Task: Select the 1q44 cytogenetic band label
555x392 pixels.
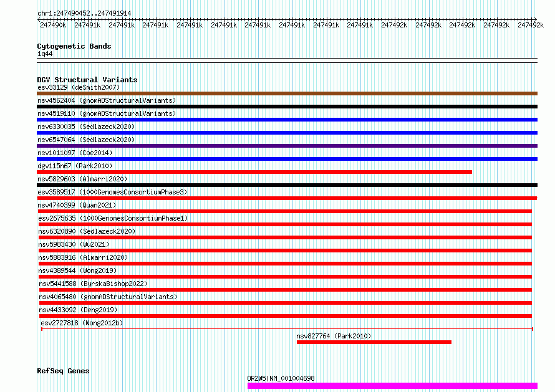Action: tap(45, 54)
